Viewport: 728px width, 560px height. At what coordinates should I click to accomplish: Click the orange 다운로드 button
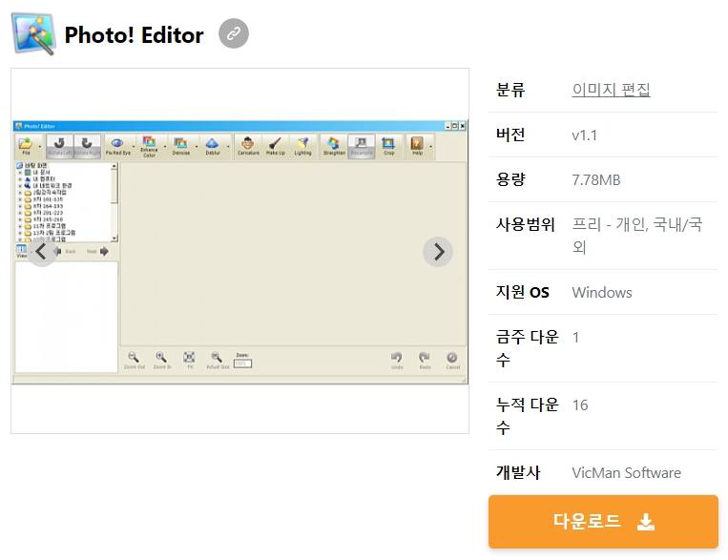click(603, 522)
